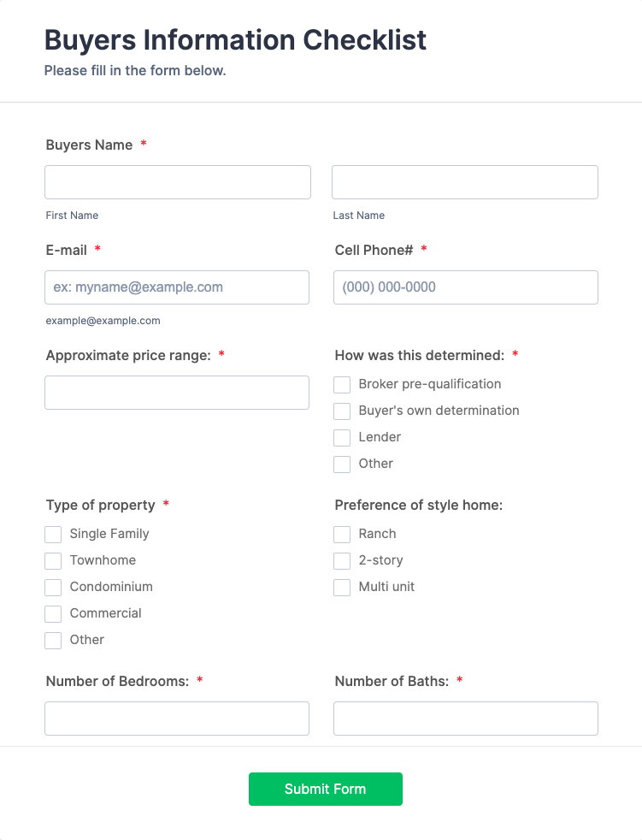Select the Approximate price range field
The image size is (642, 840).
pos(177,393)
